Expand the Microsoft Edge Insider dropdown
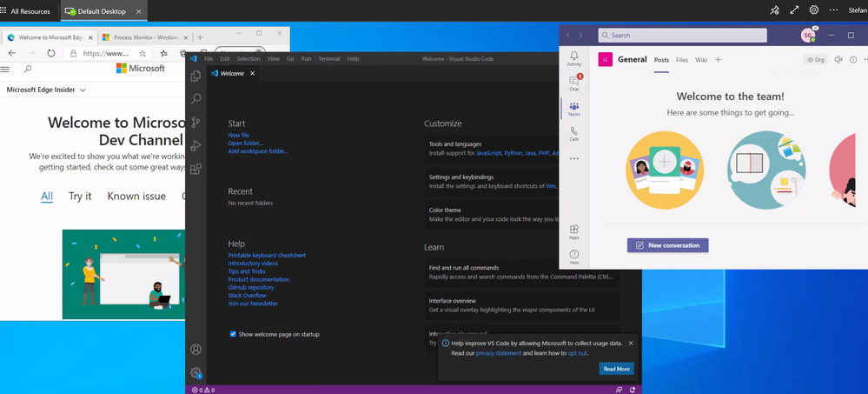868x394 pixels. [46, 90]
